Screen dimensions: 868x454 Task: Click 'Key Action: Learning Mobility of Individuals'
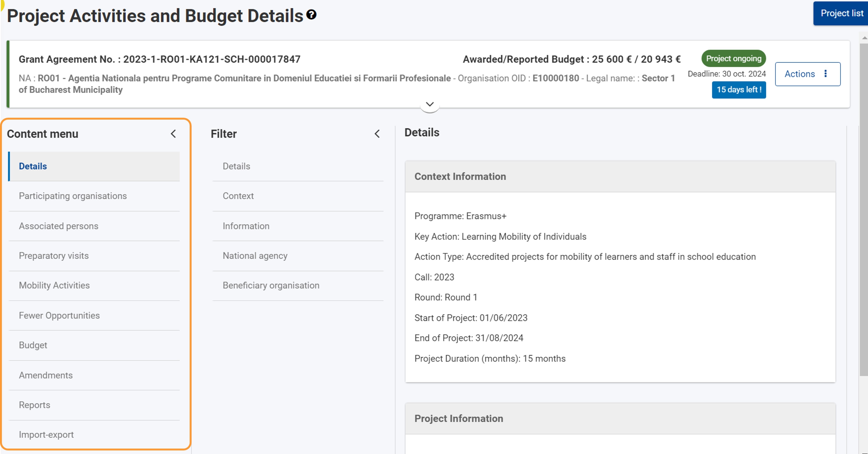click(500, 237)
